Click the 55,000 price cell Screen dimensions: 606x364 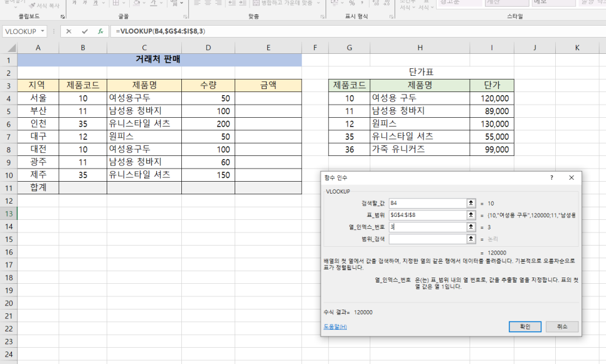coord(492,136)
